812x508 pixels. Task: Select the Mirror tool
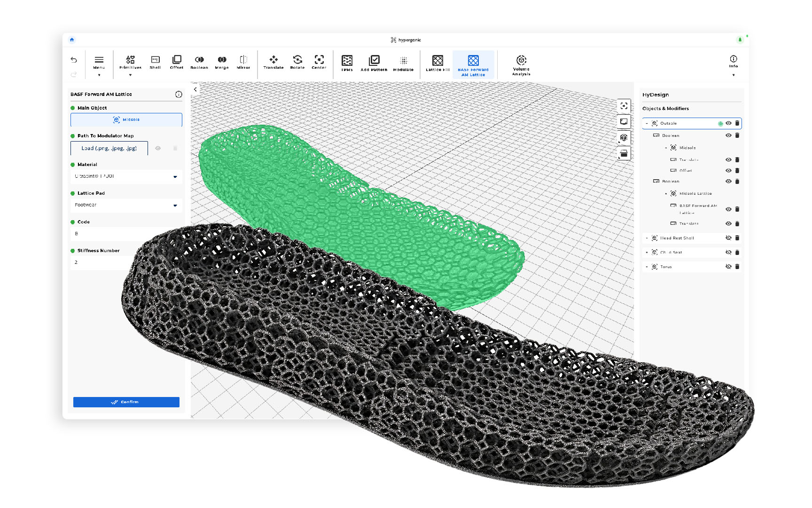point(243,62)
